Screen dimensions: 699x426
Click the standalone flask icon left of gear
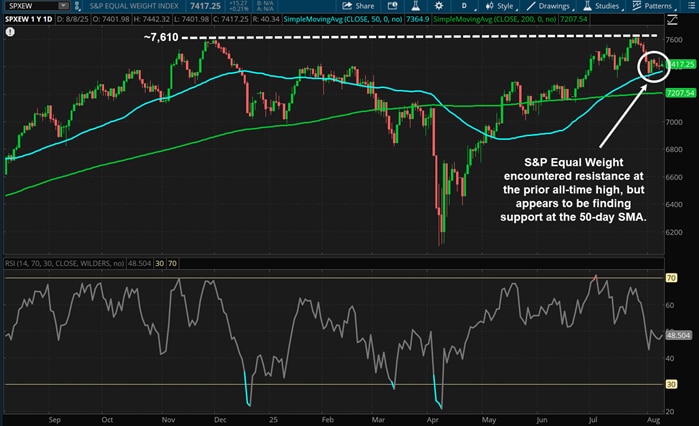coord(415,6)
